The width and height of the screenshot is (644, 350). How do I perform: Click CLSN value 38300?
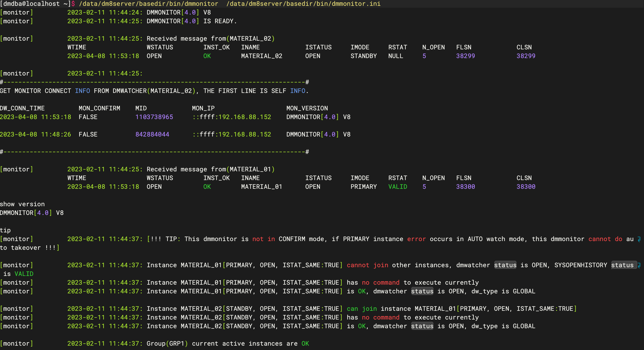526,187
